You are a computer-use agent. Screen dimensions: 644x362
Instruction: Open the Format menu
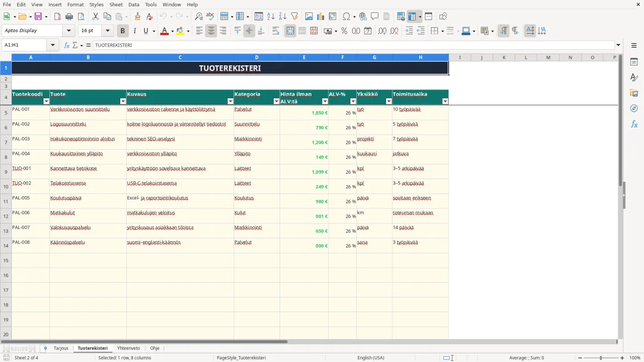(75, 4)
